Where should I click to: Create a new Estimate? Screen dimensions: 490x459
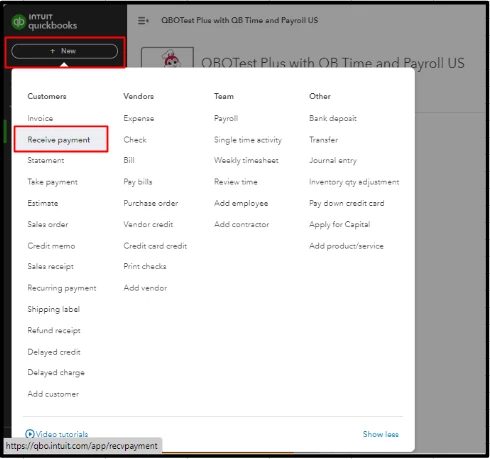pos(43,203)
